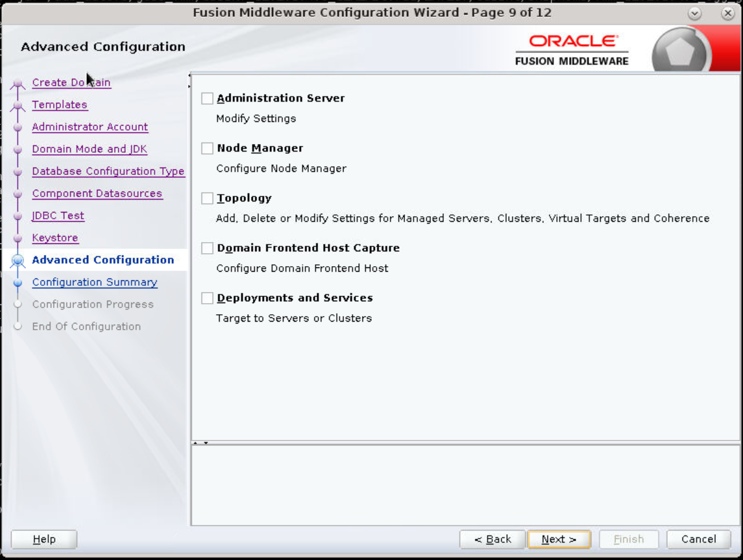Go back with the Back button
This screenshot has width=743, height=560.
pos(493,539)
